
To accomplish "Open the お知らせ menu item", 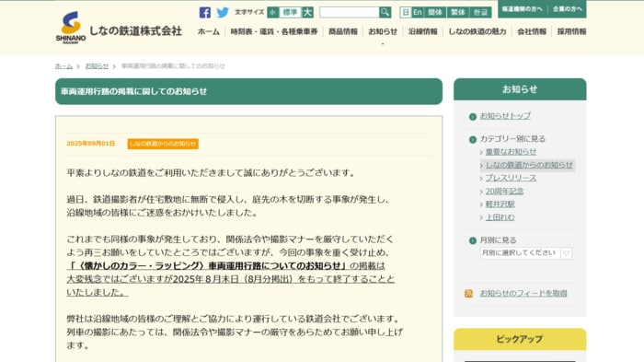I will point(383,31).
